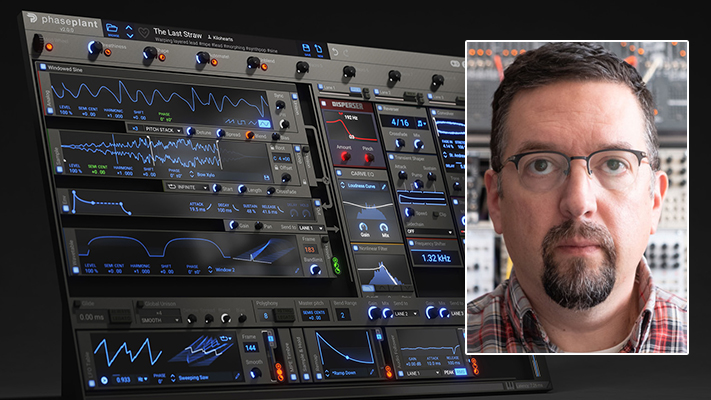The width and height of the screenshot is (711, 400).
Task: Select the highlighted sine waveform shape icon
Action: (265, 123)
